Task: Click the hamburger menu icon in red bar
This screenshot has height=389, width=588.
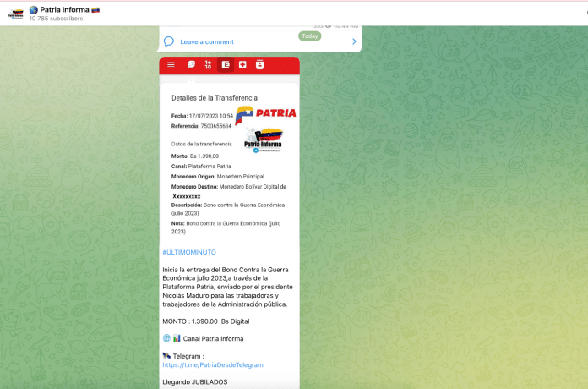Action: 171,64
